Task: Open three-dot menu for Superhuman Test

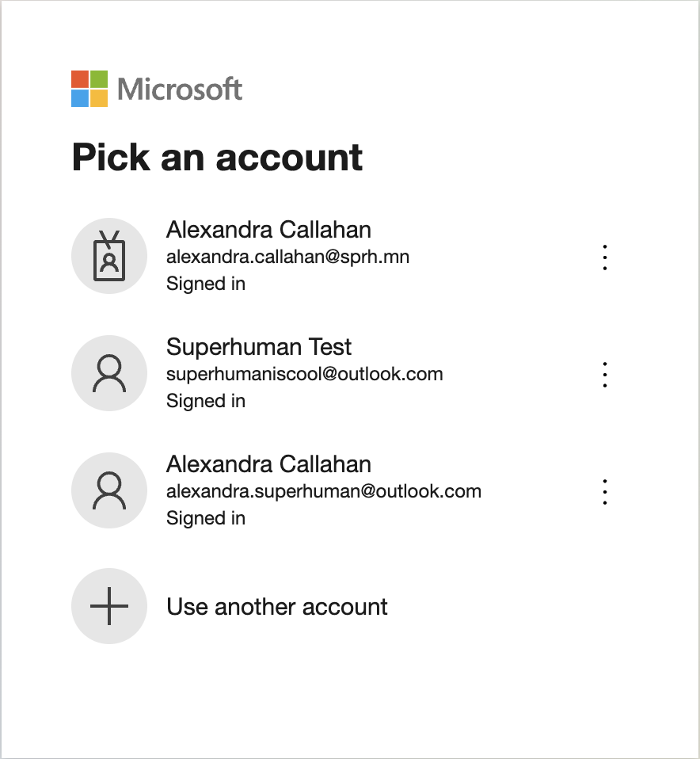Action: [605, 374]
